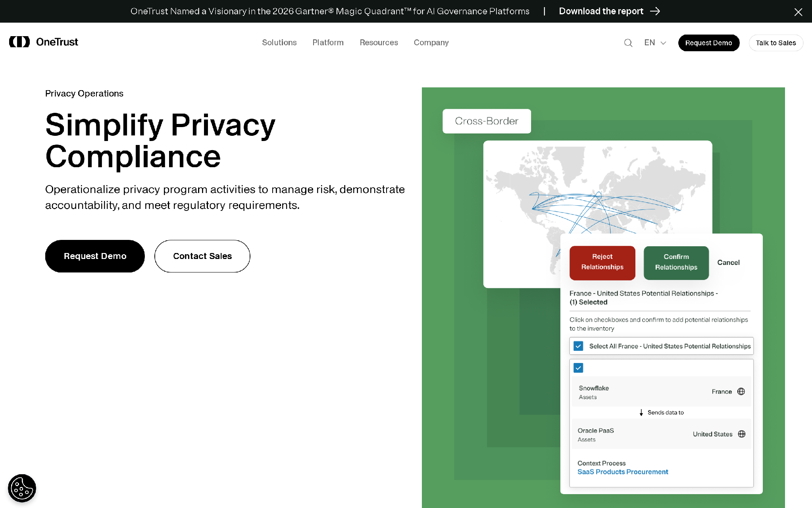Click the 'Operationalize privacy program activities' description
The image size is (812, 508).
pyautogui.click(x=225, y=197)
